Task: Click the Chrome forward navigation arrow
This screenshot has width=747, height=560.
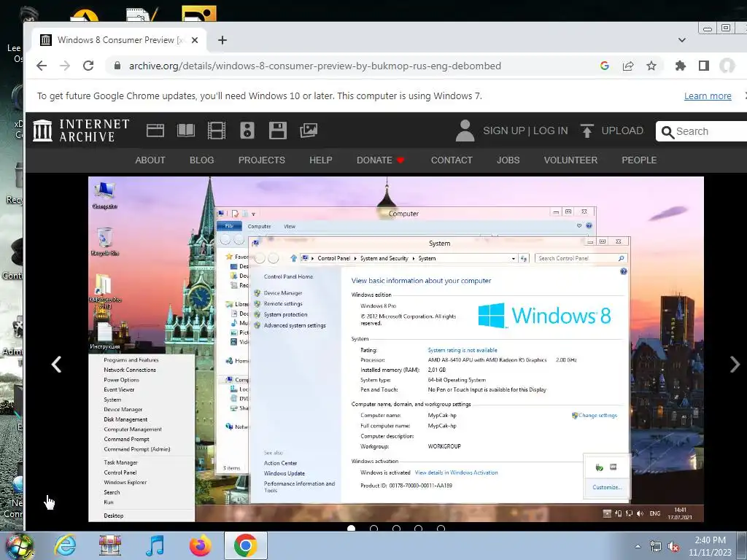Action: (x=65, y=66)
